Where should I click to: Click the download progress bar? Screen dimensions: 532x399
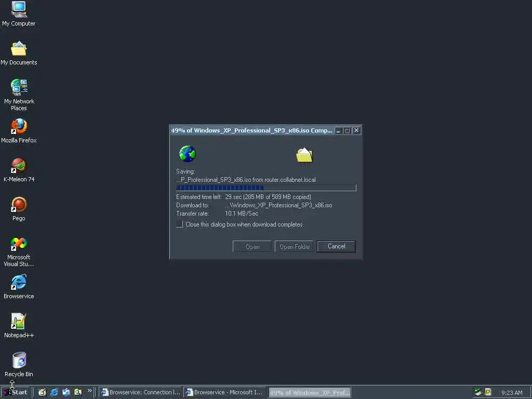266,188
